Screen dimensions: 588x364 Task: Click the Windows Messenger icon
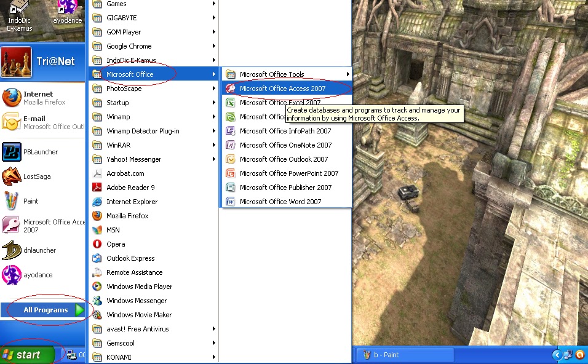[x=97, y=301]
